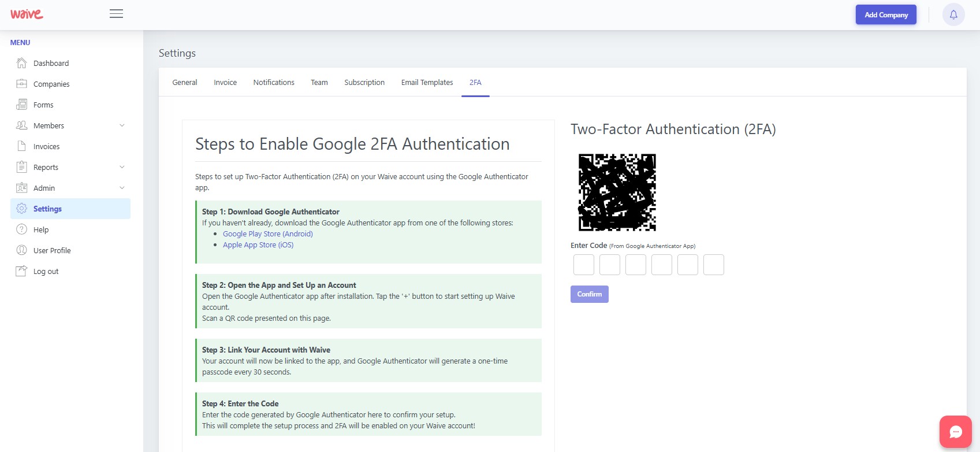Open Google Play Store (Android) link

coord(268,234)
